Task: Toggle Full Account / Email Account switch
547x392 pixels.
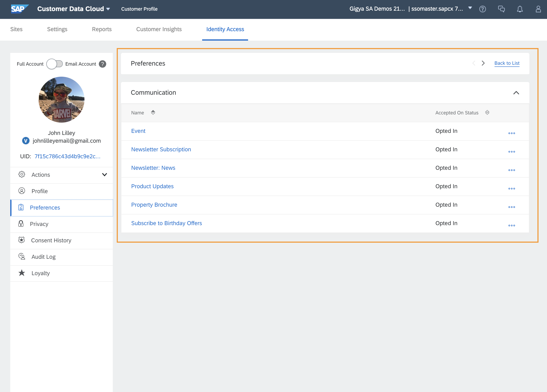Action: coord(55,64)
